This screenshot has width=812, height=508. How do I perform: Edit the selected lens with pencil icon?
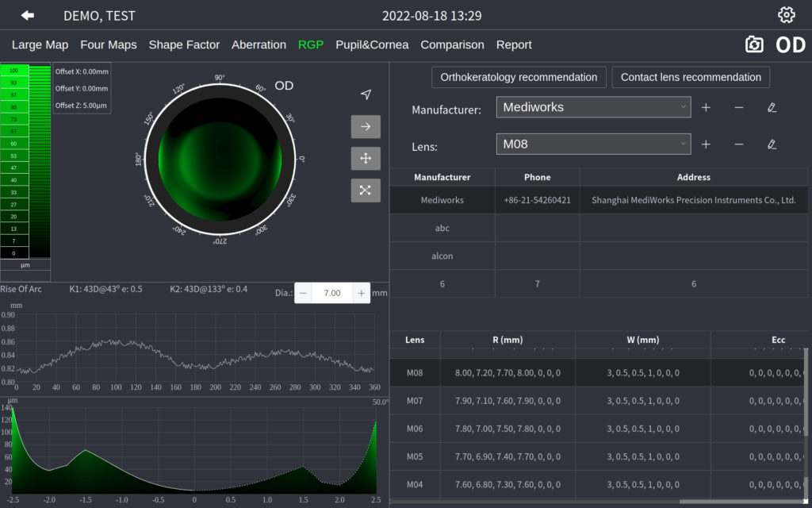[772, 144]
